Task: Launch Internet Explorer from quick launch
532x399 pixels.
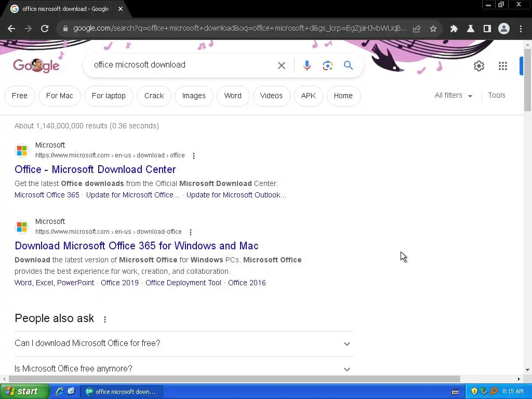Action: [x=59, y=391]
